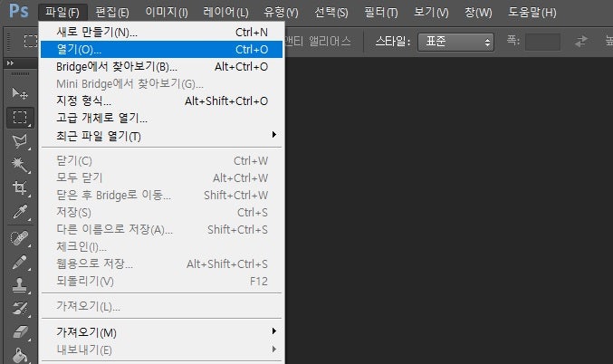Click the 폭 width input field
The image size is (613, 364).
pyautogui.click(x=542, y=42)
